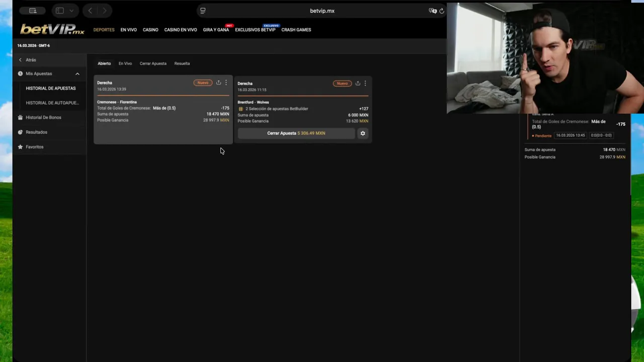
Task: Toggle the browser sidebar button
Action: tap(60, 11)
